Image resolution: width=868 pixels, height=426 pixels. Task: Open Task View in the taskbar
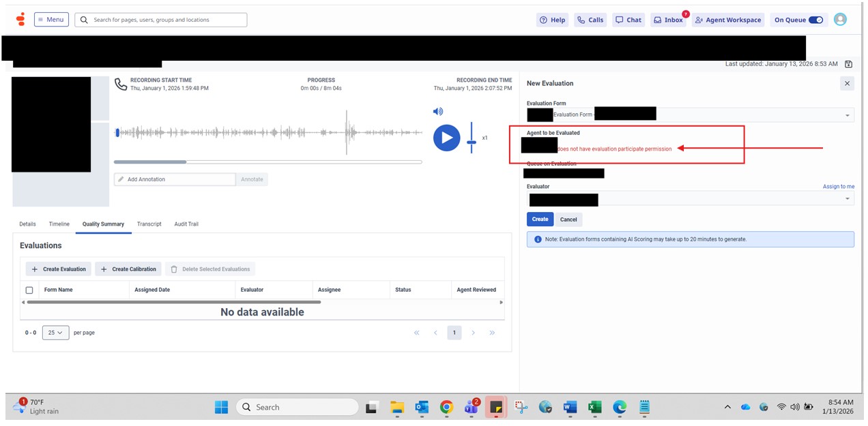click(x=371, y=407)
